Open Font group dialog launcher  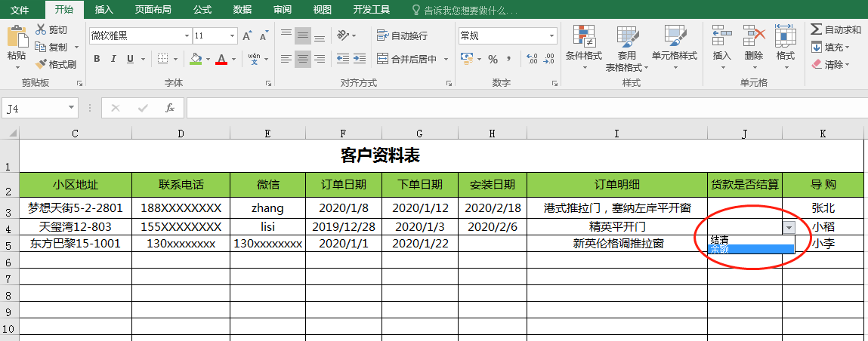(x=268, y=84)
